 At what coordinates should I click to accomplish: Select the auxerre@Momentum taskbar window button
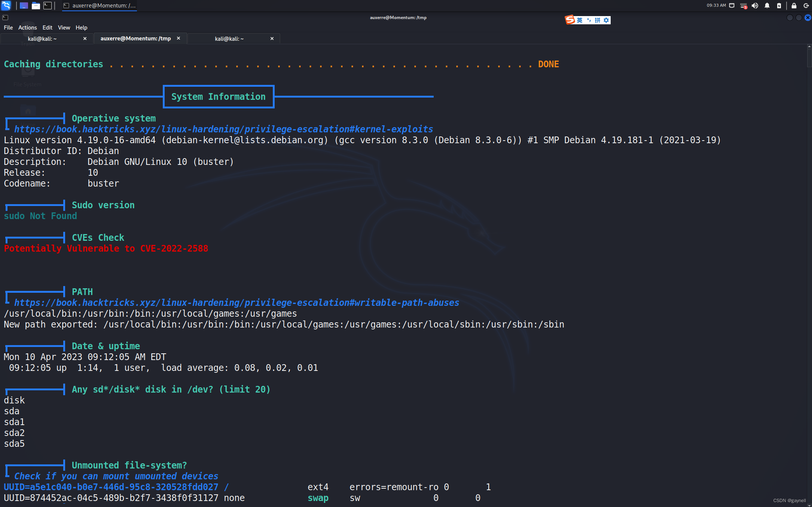(100, 6)
